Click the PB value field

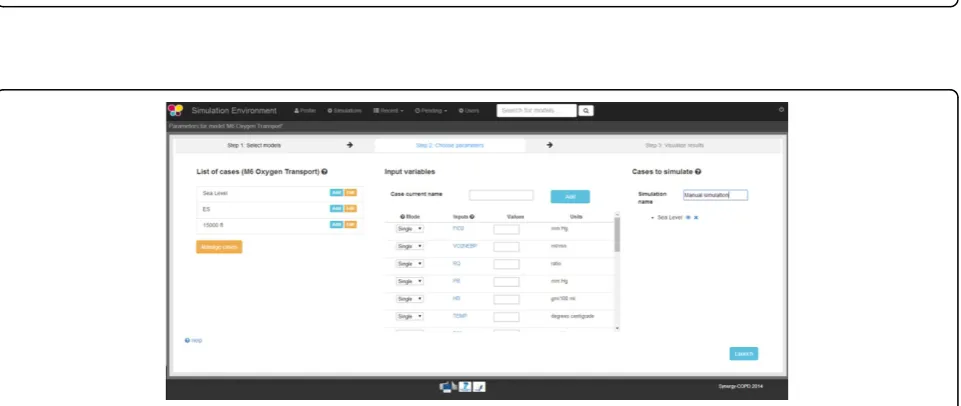pyautogui.click(x=506, y=282)
